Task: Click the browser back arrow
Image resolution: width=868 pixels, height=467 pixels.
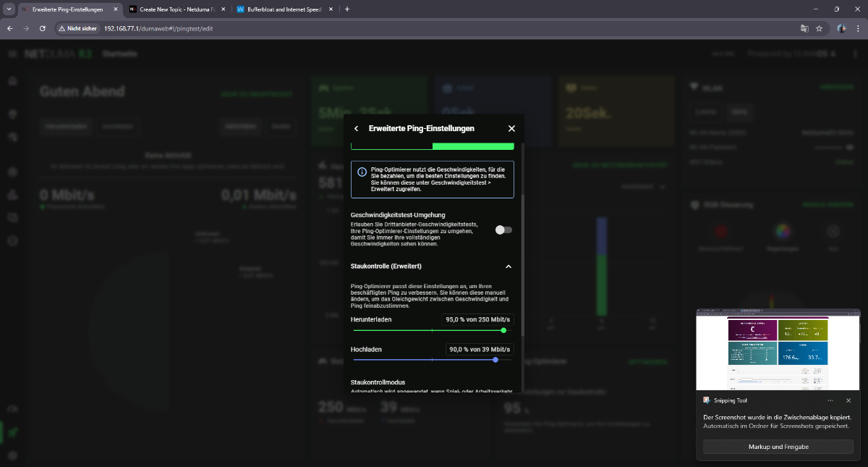Action: point(10,28)
